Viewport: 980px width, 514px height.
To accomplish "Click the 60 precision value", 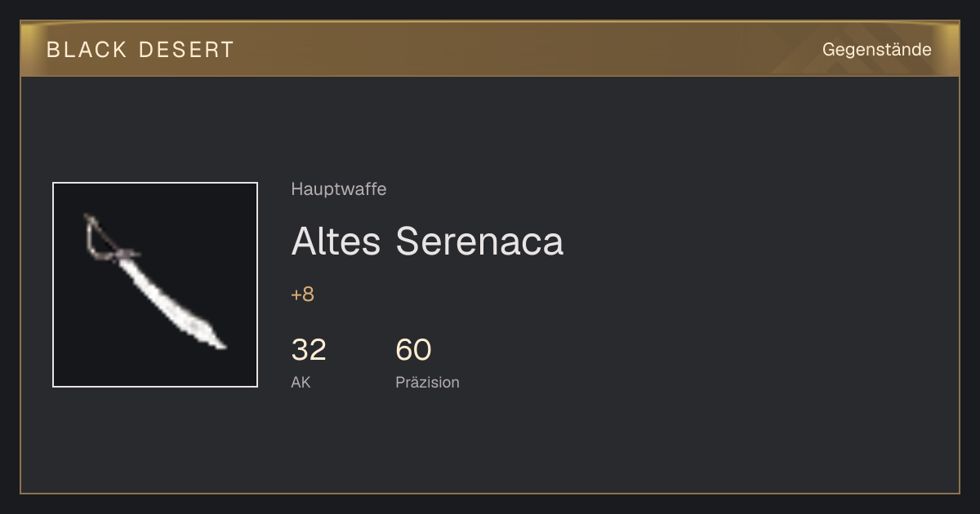I will [413, 350].
